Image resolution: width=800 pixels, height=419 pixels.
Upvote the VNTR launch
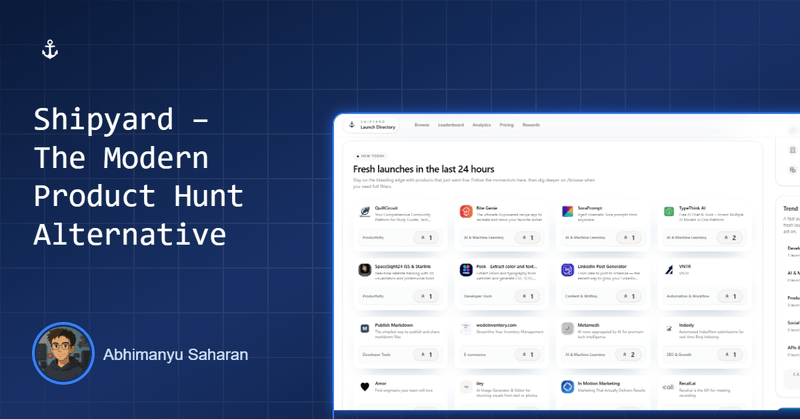pyautogui.click(x=730, y=296)
